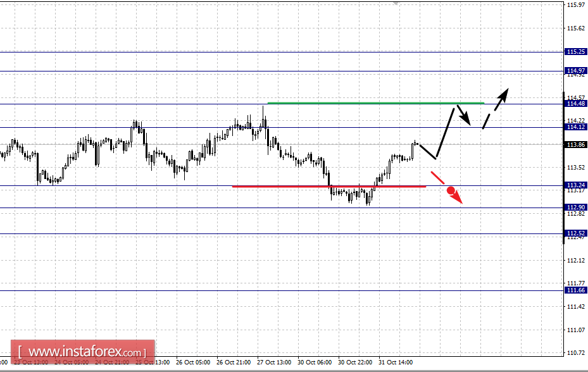This screenshot has width=588, height=372.
Task: Click the 27 Oct 13:00 time label
Action: point(274,363)
